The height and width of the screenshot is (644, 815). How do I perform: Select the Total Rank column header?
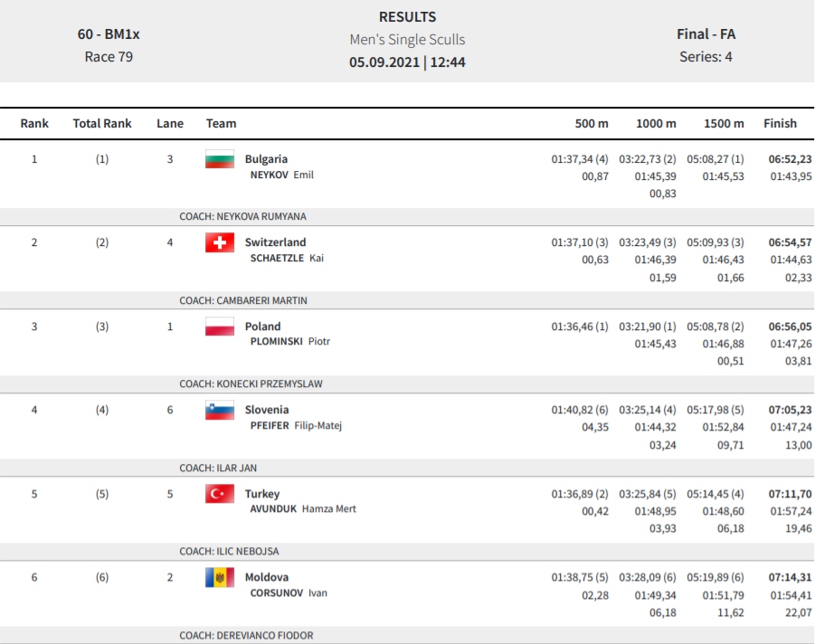coord(102,123)
